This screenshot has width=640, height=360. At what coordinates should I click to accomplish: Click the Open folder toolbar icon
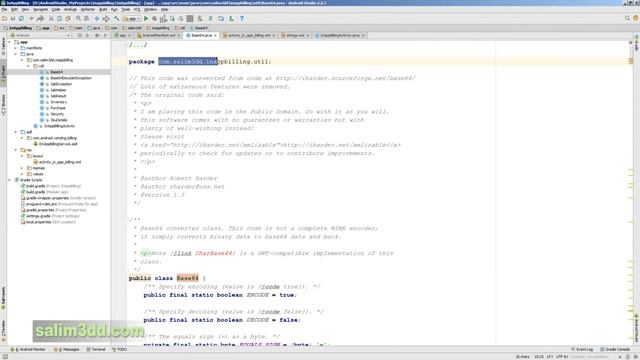tap(4, 18)
